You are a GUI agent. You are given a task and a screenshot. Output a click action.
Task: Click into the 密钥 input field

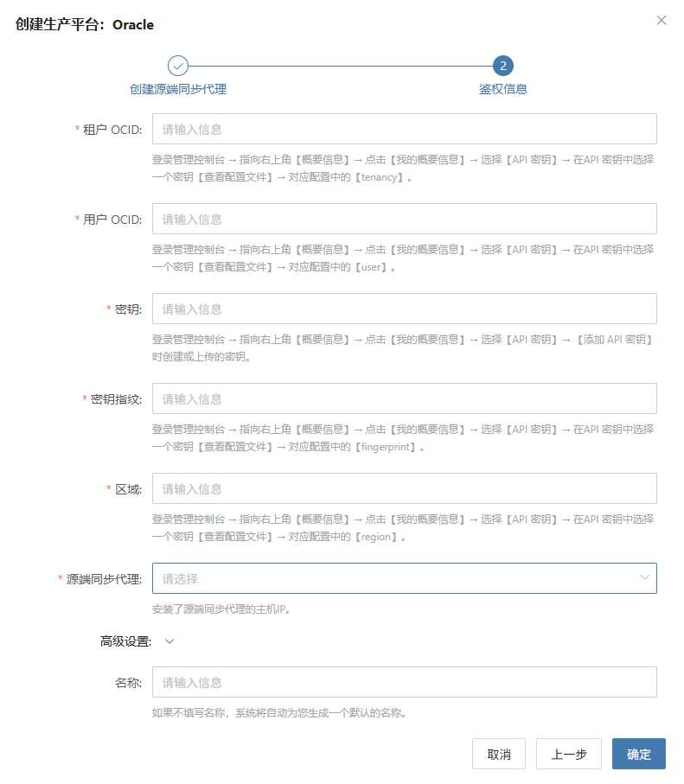coord(405,309)
